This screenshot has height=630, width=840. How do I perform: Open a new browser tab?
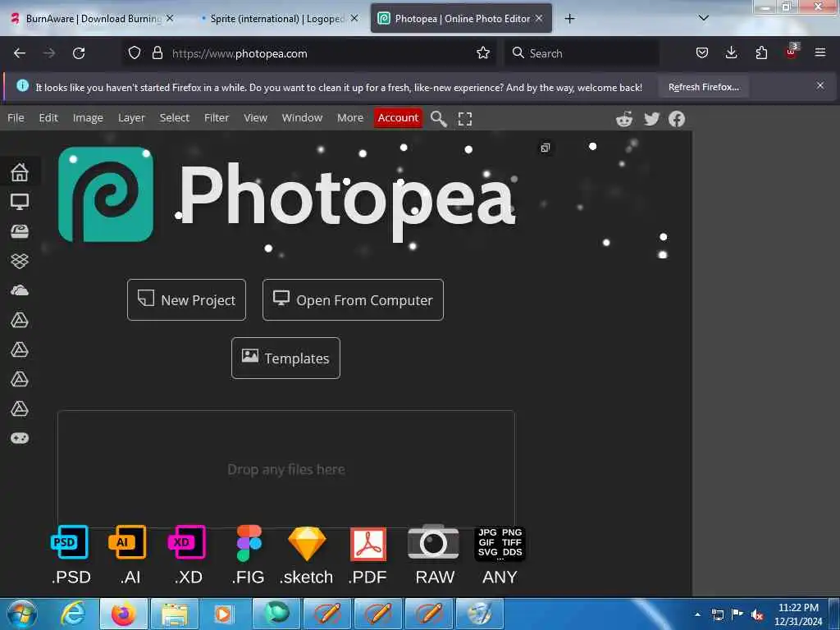569,19
